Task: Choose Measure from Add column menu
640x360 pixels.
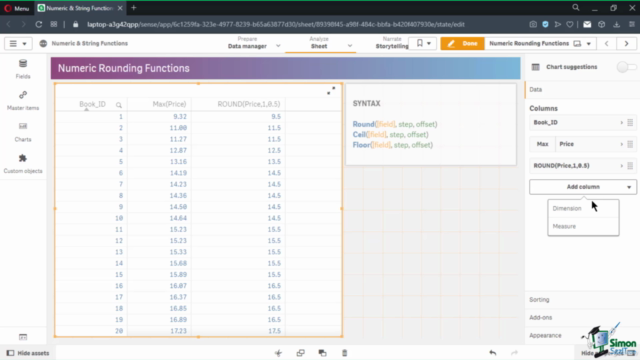Action: coord(583,226)
